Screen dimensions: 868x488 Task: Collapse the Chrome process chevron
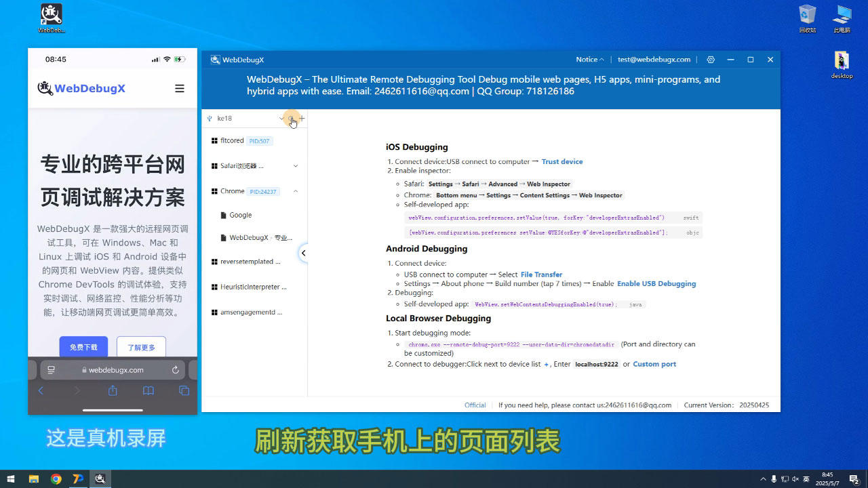296,191
